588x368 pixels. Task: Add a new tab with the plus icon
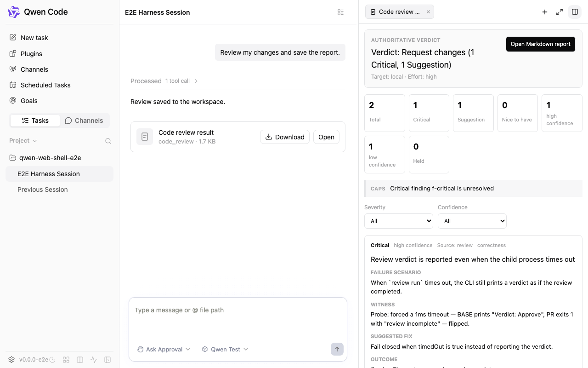545,12
